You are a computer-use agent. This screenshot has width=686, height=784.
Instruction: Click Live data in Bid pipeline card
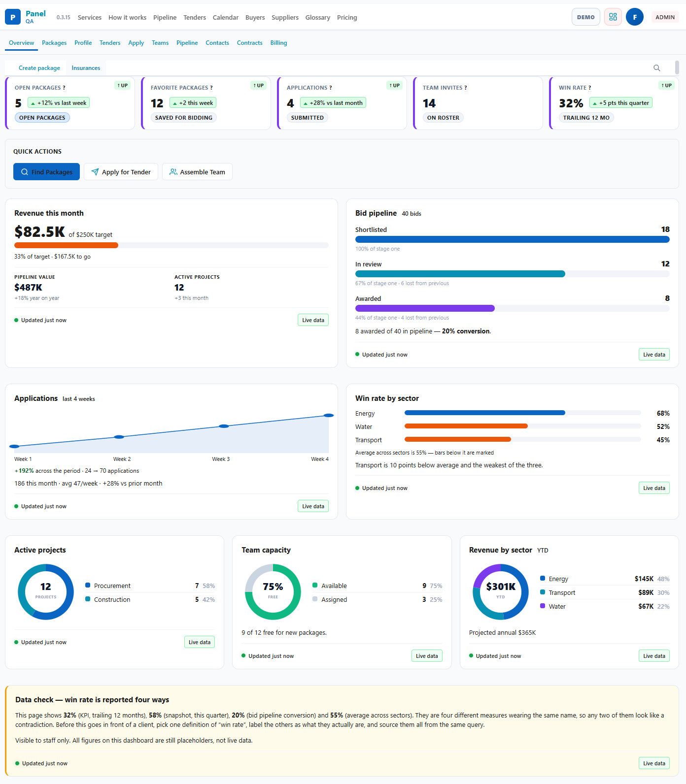[654, 355]
